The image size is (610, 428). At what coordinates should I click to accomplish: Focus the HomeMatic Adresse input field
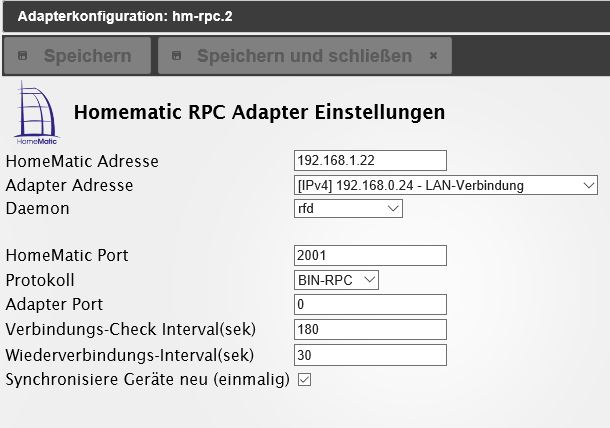point(370,161)
